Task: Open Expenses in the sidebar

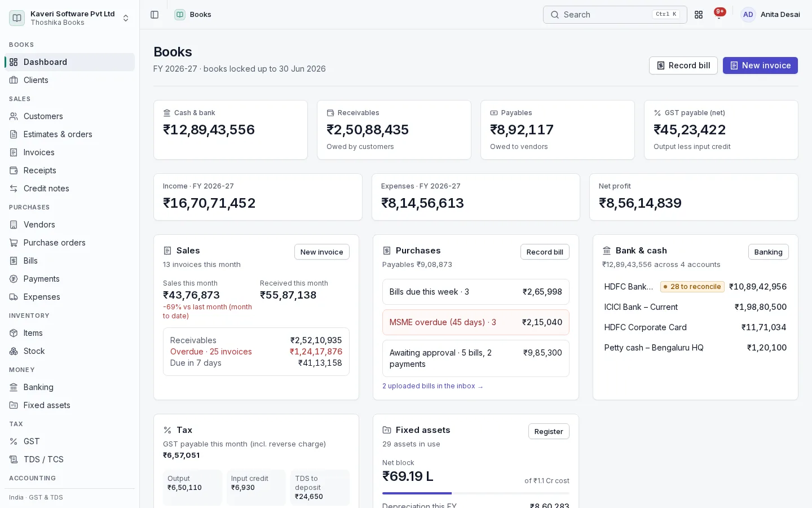Action: (x=70, y=297)
